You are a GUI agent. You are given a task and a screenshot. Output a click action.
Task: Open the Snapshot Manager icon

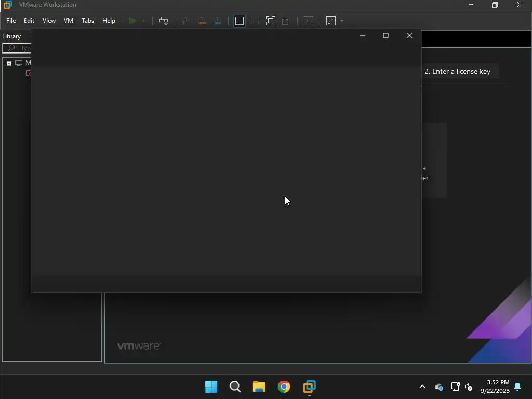point(218,21)
